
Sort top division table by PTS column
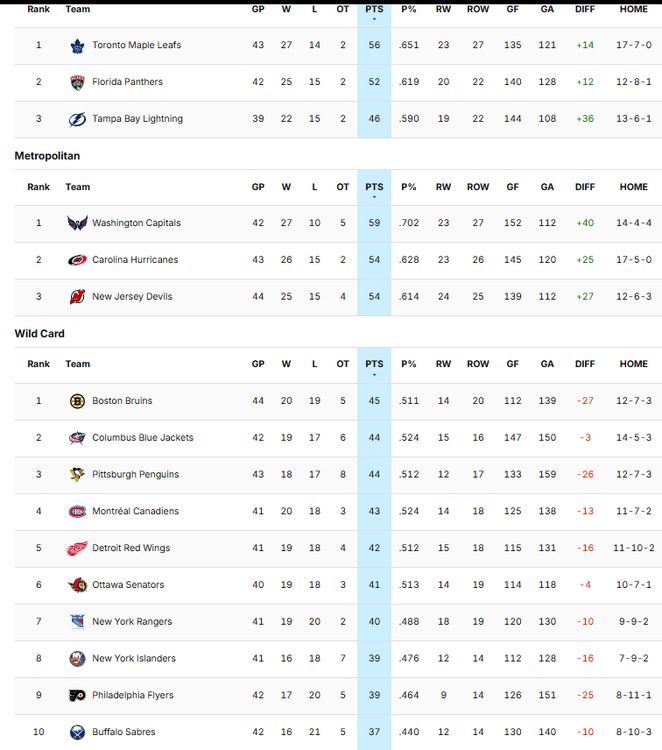tap(374, 9)
